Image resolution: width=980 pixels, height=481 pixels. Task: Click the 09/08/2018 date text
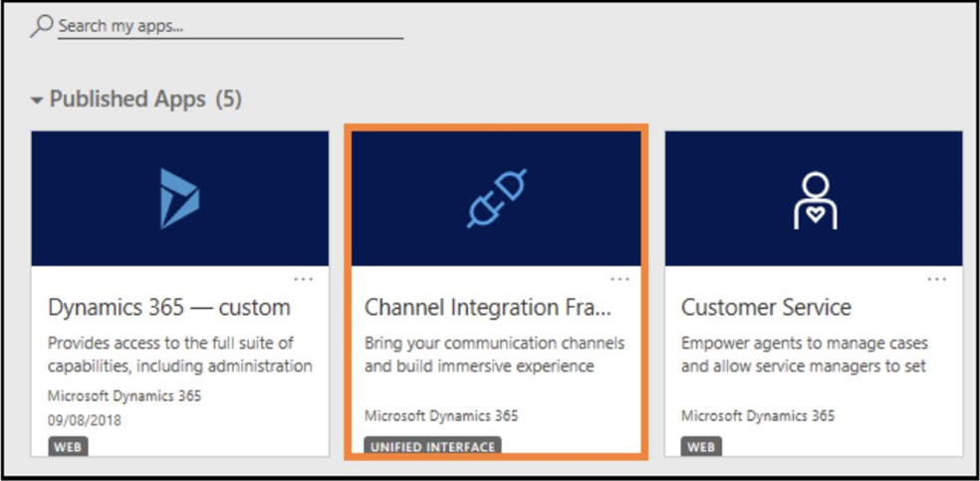click(85, 420)
